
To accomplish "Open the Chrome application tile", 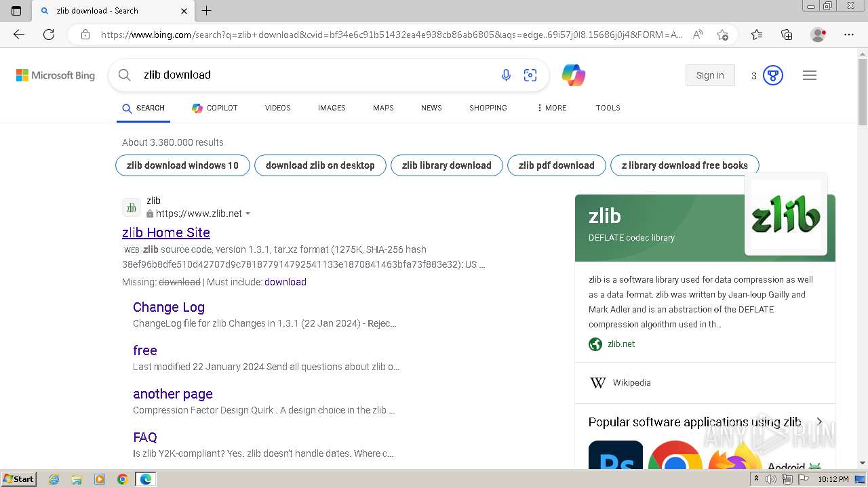I will click(675, 455).
